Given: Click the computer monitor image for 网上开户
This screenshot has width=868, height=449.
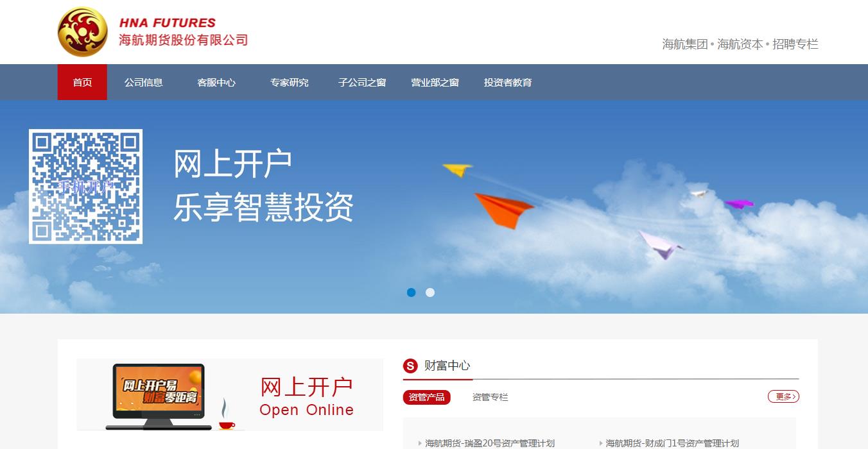Looking at the screenshot, I should [x=159, y=396].
